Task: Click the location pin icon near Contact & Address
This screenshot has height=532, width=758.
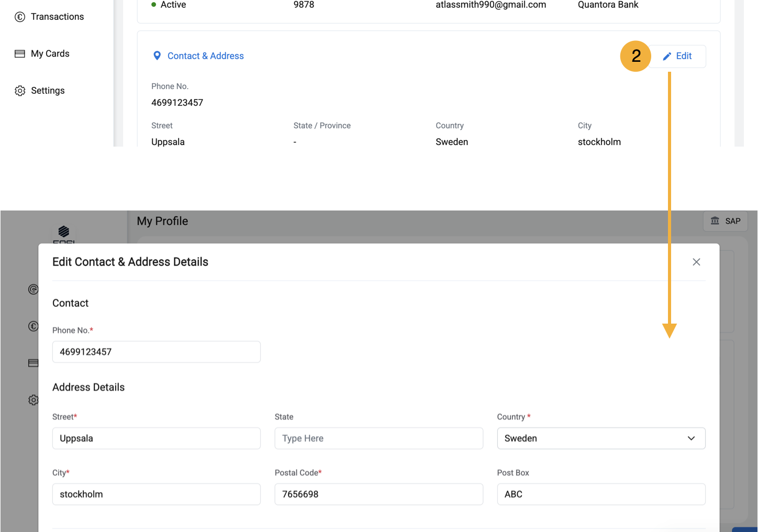Action: coord(157,56)
